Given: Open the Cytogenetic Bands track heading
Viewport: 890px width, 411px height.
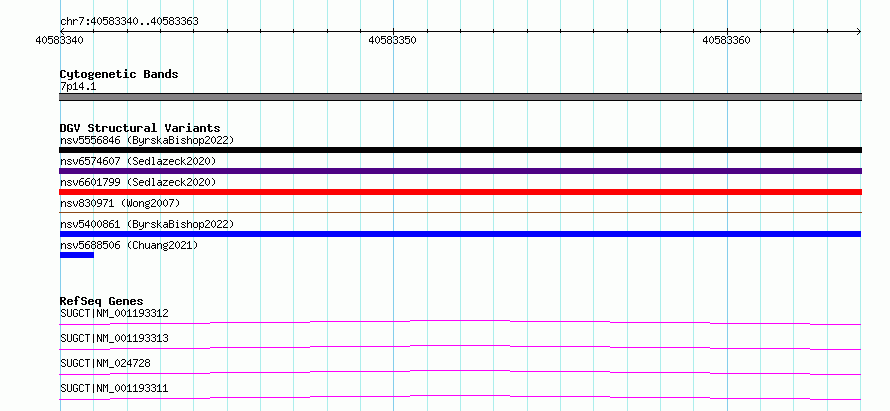Looking at the screenshot, I should [119, 74].
